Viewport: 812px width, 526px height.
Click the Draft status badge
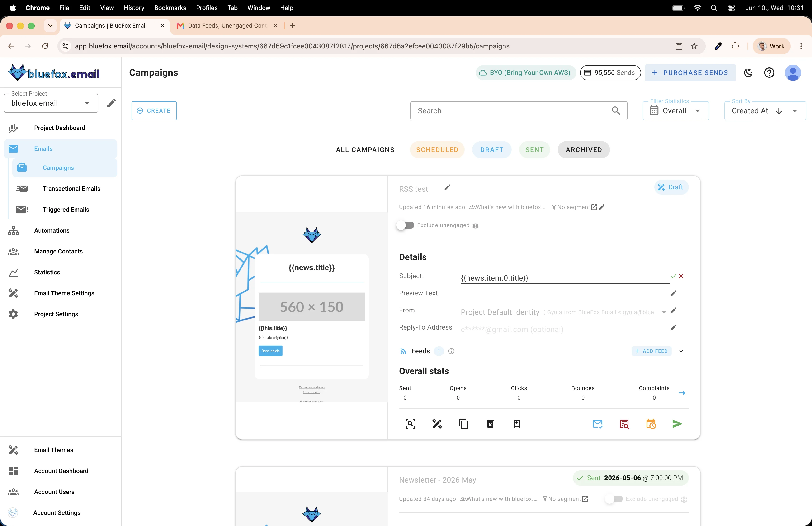[x=671, y=187]
